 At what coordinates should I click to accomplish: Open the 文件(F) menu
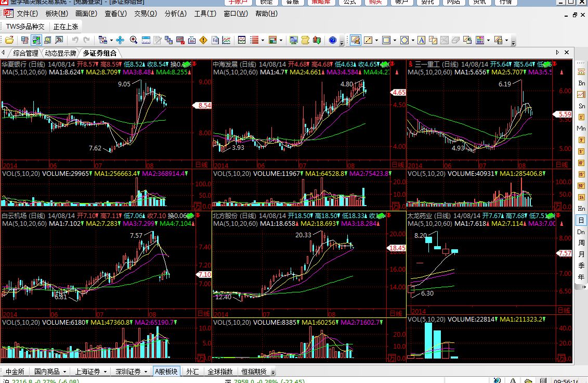pos(28,14)
